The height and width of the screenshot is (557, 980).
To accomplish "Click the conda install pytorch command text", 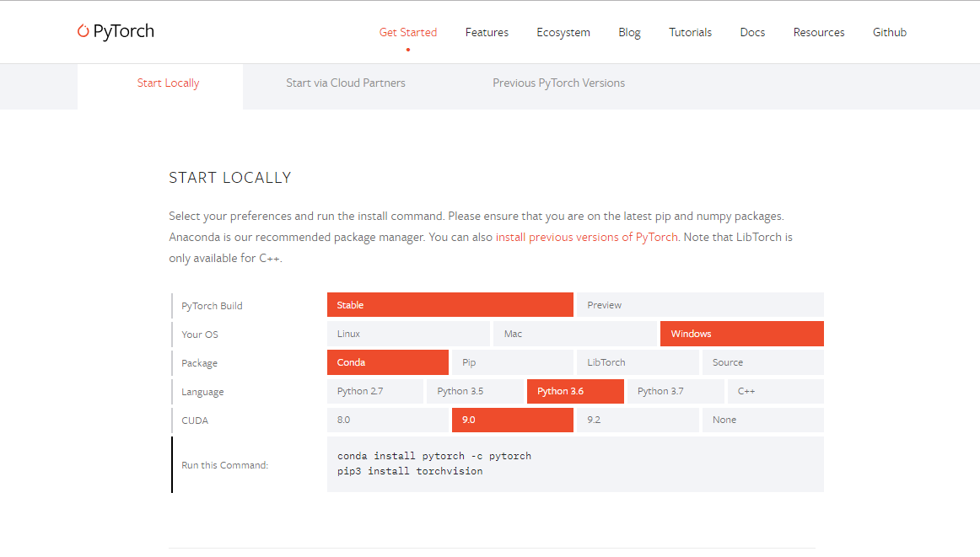I will coord(434,456).
